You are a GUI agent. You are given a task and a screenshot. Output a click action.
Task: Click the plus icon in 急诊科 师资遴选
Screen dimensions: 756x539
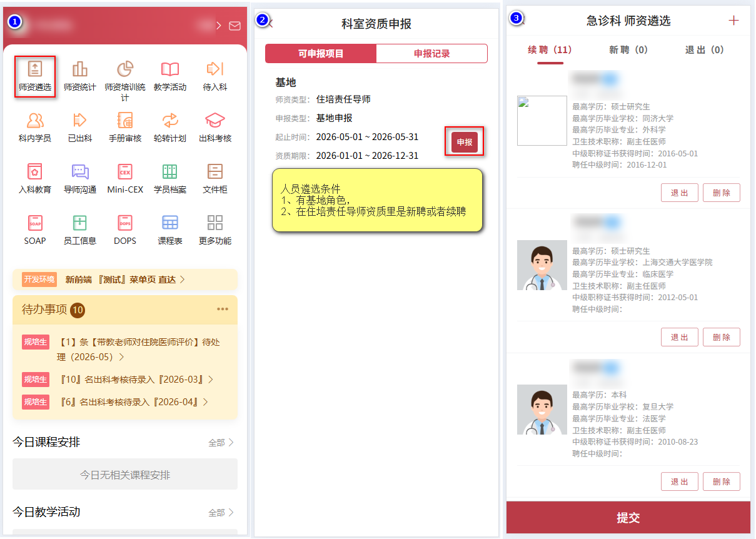(x=733, y=21)
